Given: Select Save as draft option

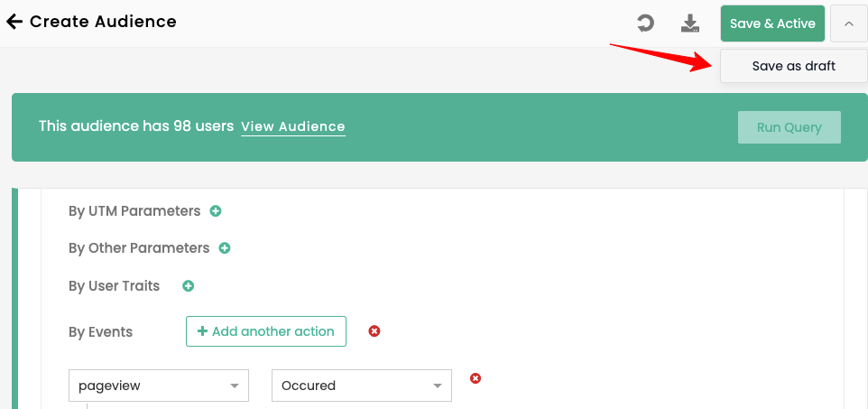Looking at the screenshot, I should click(793, 66).
